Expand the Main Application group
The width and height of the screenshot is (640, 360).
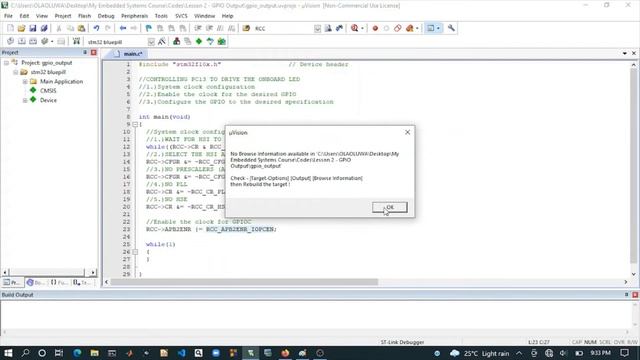(25, 82)
